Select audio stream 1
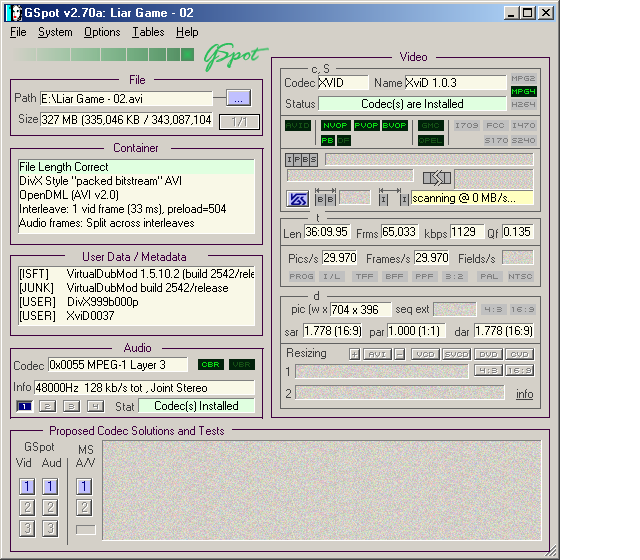The image size is (640, 560). [24, 406]
